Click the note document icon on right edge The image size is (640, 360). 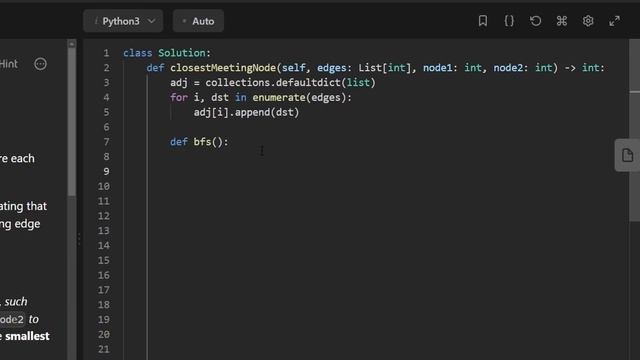click(x=627, y=155)
